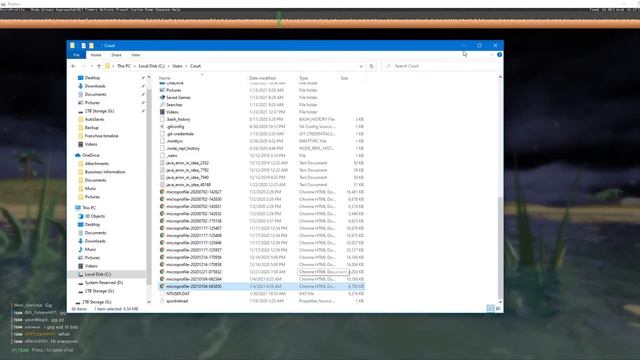The image size is (640, 360).
Task: Select java_error_in_idea_7940 text document
Action: (x=187, y=178)
